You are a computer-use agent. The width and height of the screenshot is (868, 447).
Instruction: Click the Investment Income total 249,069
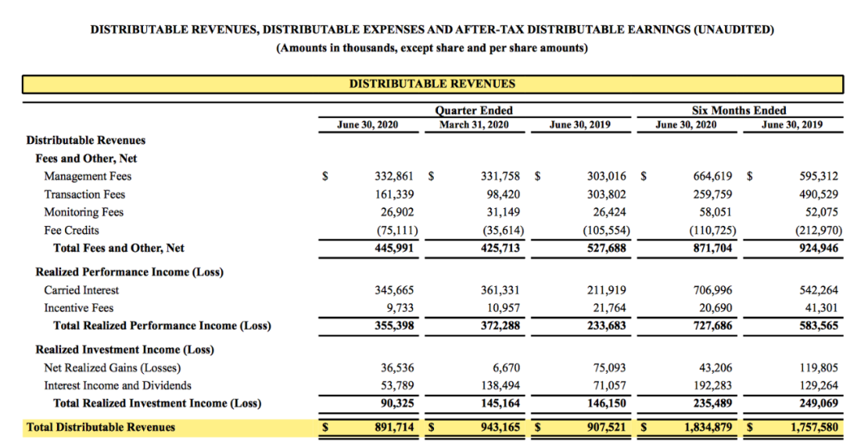(819, 404)
